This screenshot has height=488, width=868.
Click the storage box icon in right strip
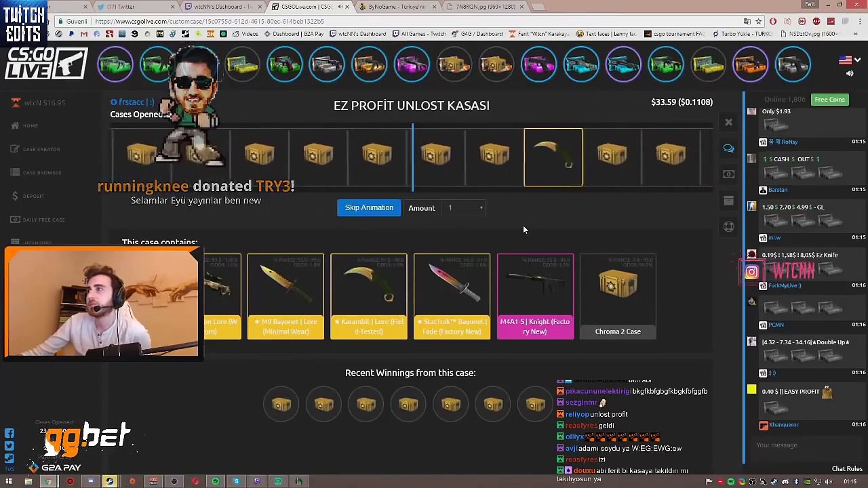click(x=728, y=201)
